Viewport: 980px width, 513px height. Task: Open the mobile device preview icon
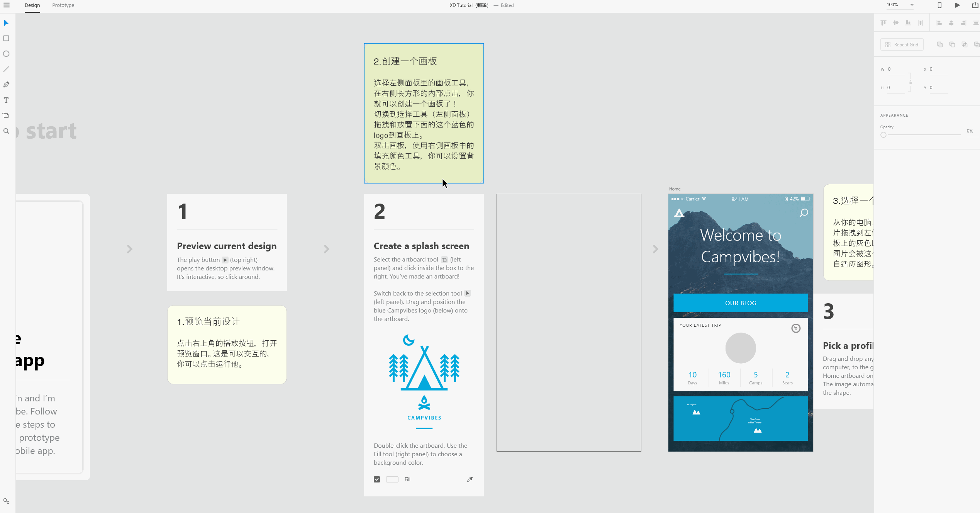939,5
